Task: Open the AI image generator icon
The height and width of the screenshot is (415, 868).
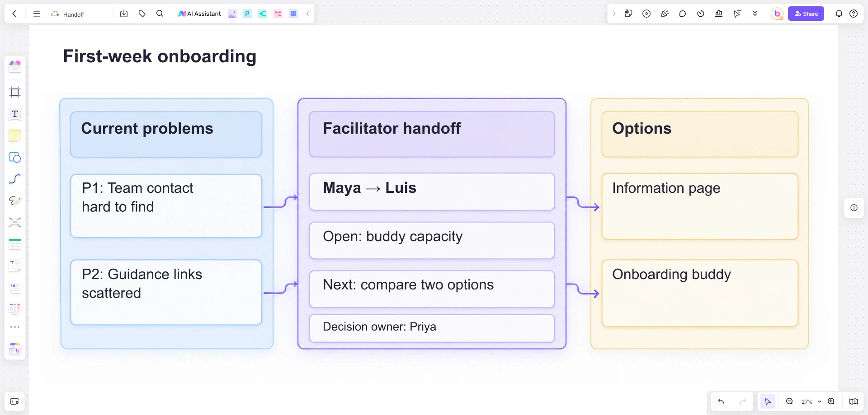Action: (232, 14)
